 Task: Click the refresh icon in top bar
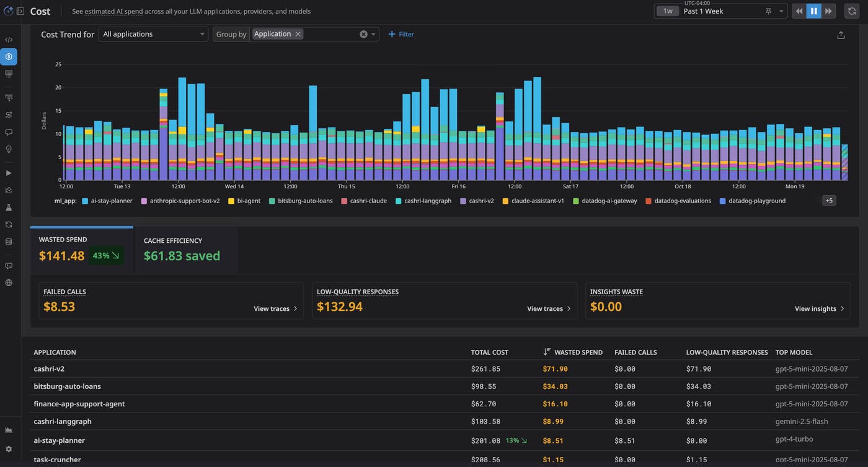[x=852, y=11]
